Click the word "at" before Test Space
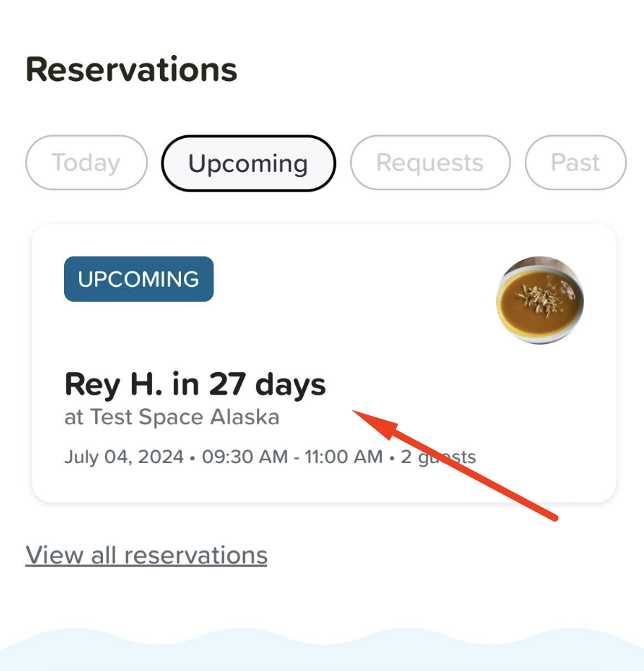The image size is (644, 671). (74, 417)
